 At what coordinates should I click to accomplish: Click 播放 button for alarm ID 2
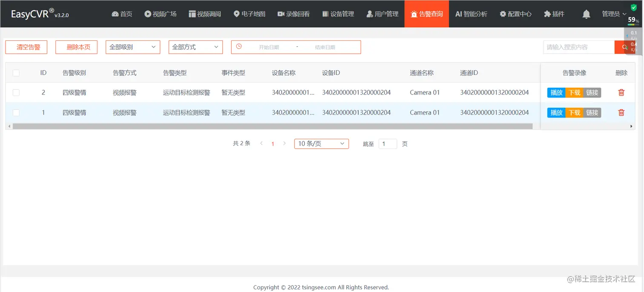[x=556, y=92]
